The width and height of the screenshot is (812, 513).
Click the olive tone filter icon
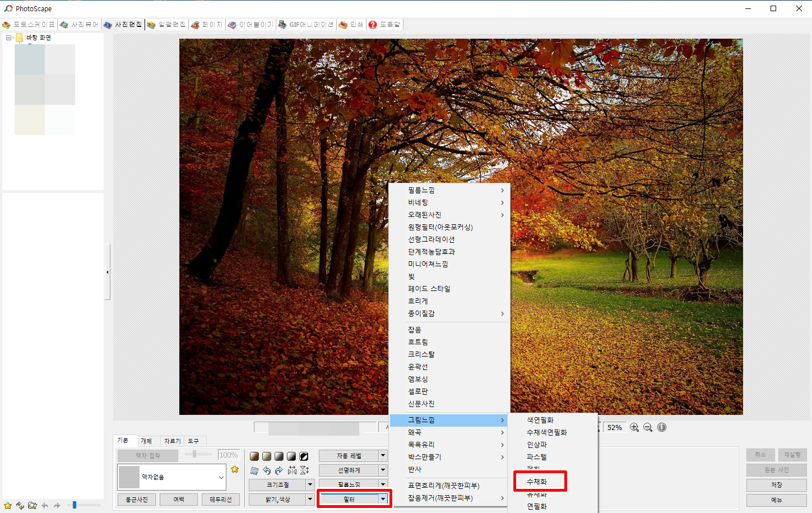click(x=267, y=456)
